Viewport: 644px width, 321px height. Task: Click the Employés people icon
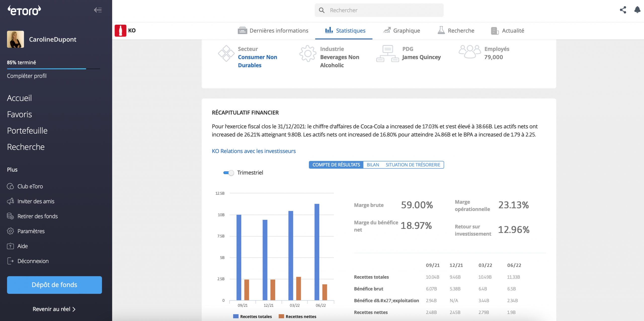470,52
